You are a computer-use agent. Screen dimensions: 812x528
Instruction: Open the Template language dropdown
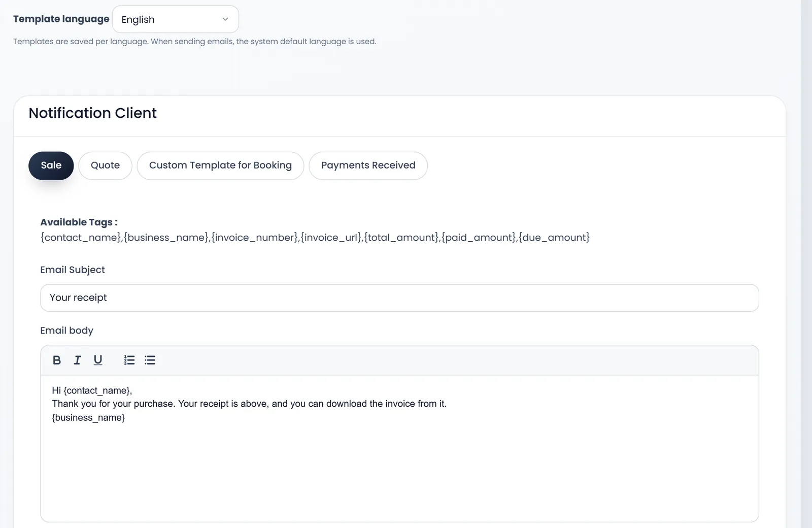pos(175,19)
